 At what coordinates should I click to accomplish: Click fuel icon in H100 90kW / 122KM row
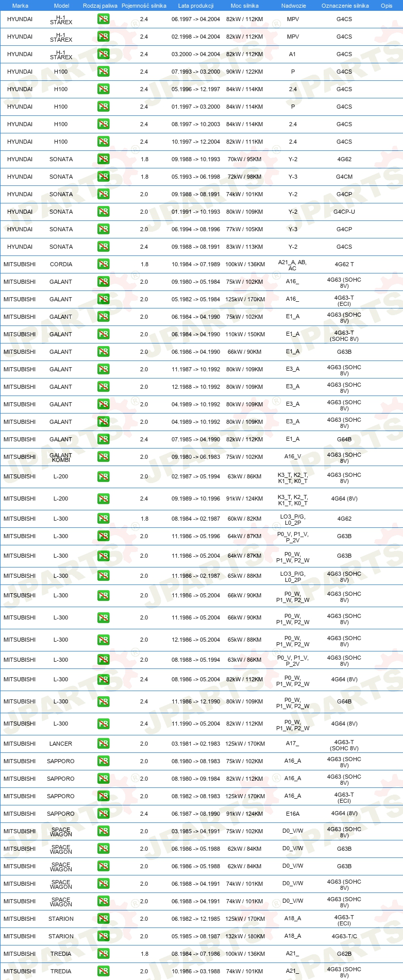[103, 72]
